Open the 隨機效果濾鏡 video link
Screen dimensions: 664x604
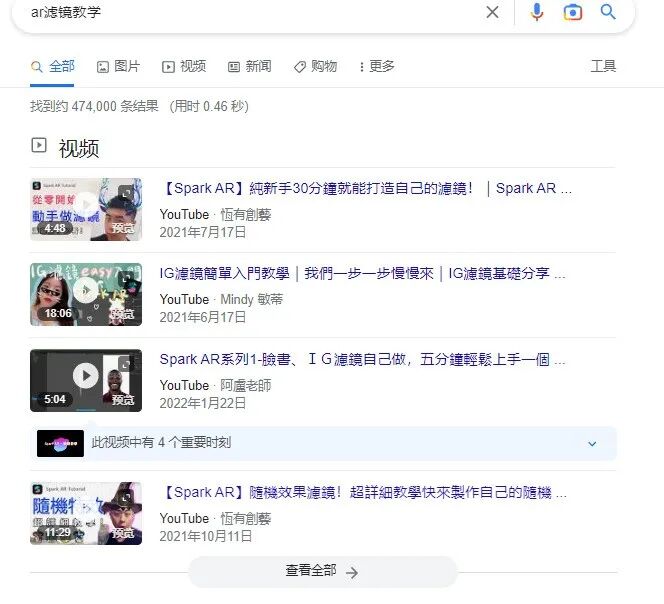pos(363,492)
